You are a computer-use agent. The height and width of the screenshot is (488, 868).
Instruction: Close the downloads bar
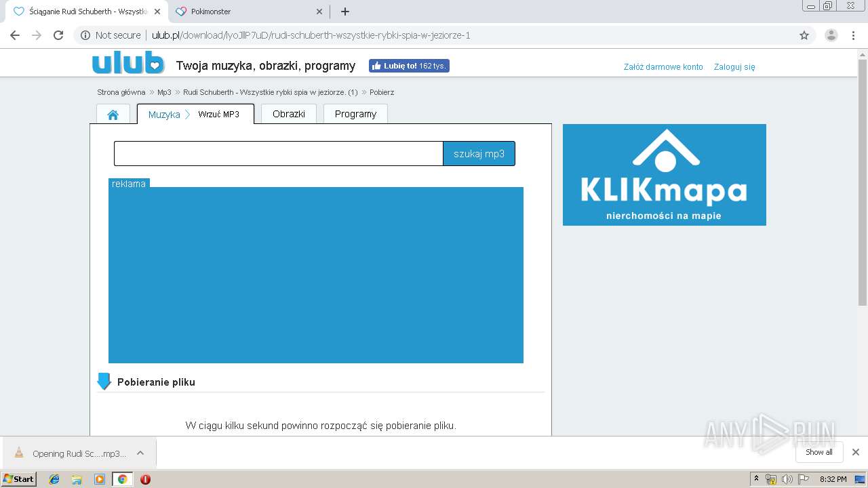856,452
